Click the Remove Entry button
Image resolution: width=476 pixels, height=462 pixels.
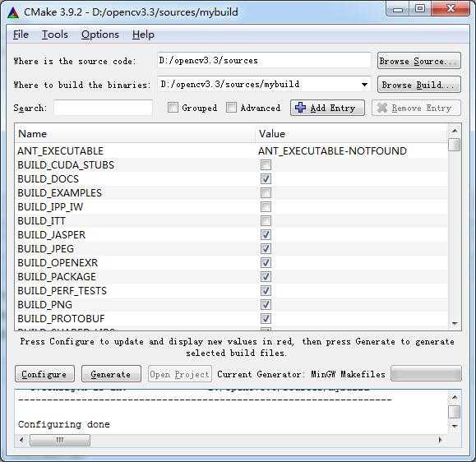(x=416, y=108)
